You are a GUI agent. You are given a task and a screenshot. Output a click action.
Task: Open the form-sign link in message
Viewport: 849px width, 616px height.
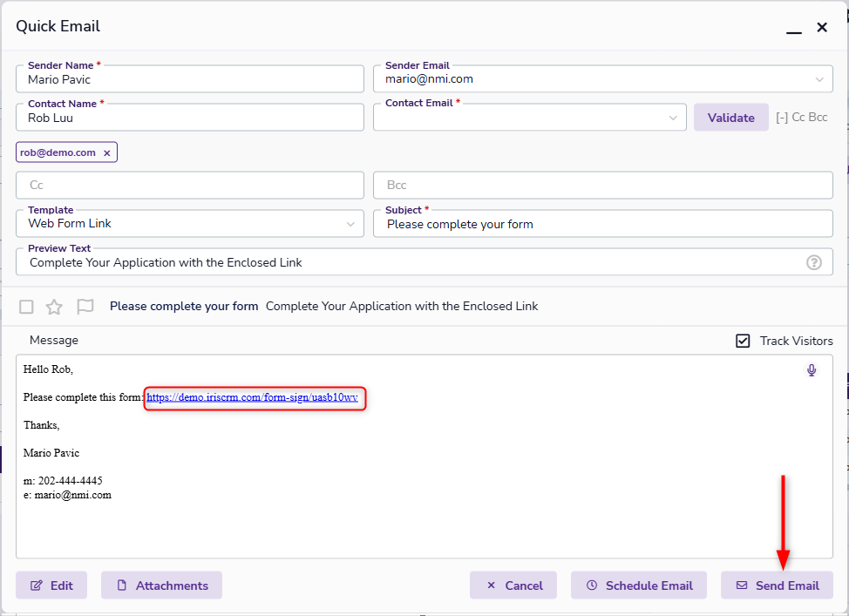pyautogui.click(x=252, y=397)
